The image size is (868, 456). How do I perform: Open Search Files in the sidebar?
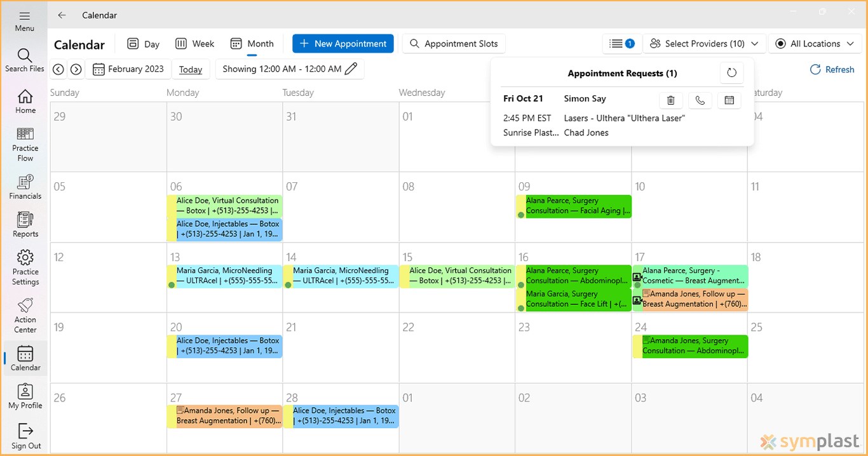point(25,60)
